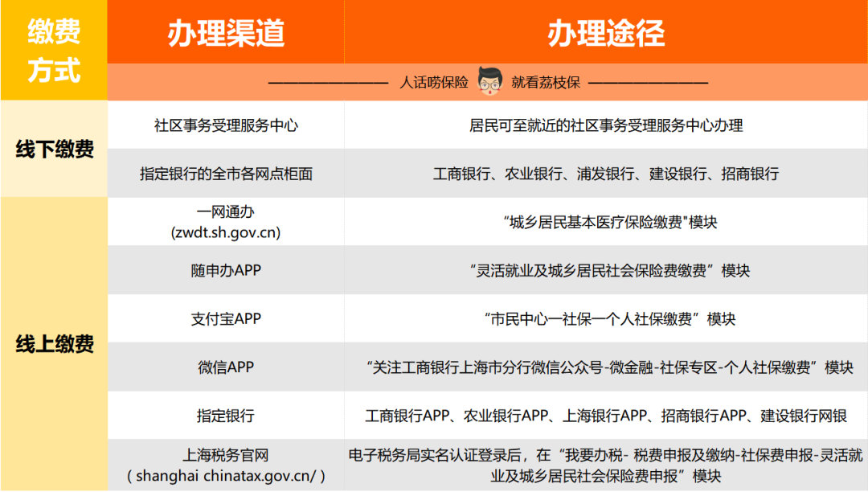Click 电子税务局实名认证登录后 instructions cell
This screenshot has width=868, height=492.
[x=606, y=465]
